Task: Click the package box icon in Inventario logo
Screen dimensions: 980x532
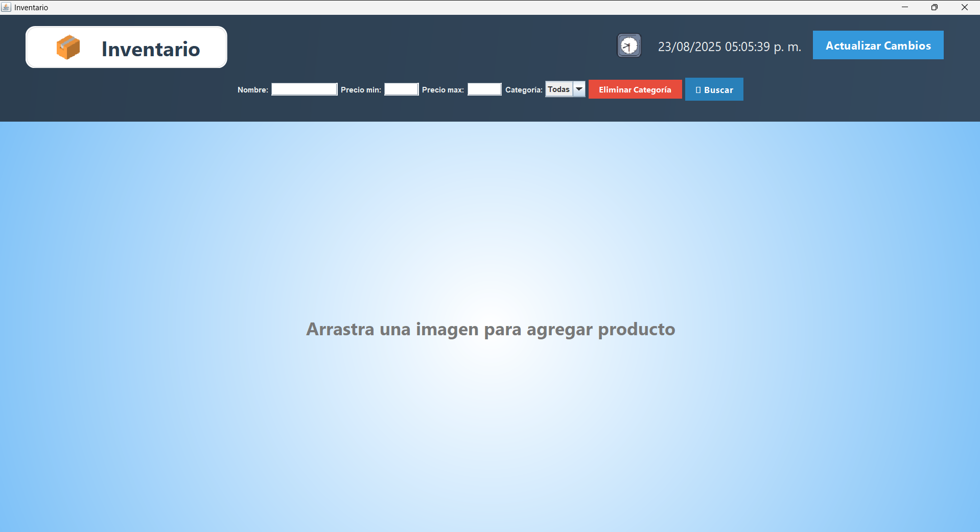Action: point(68,47)
